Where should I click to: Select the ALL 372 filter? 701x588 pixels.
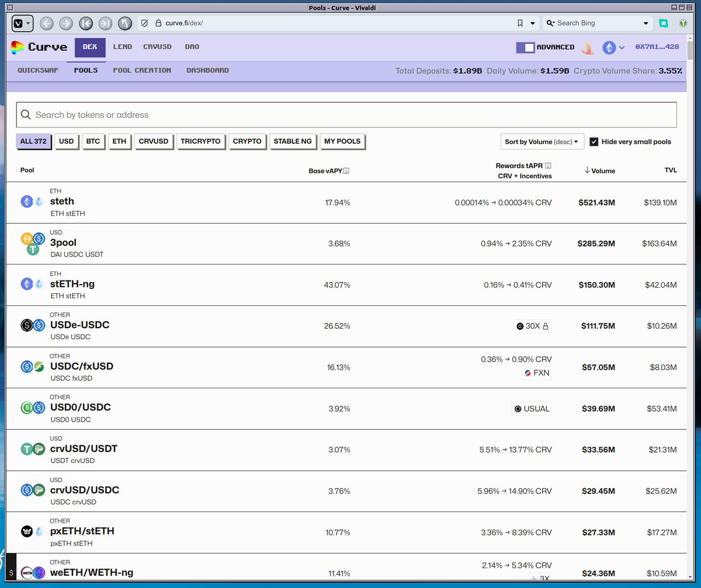pos(33,141)
